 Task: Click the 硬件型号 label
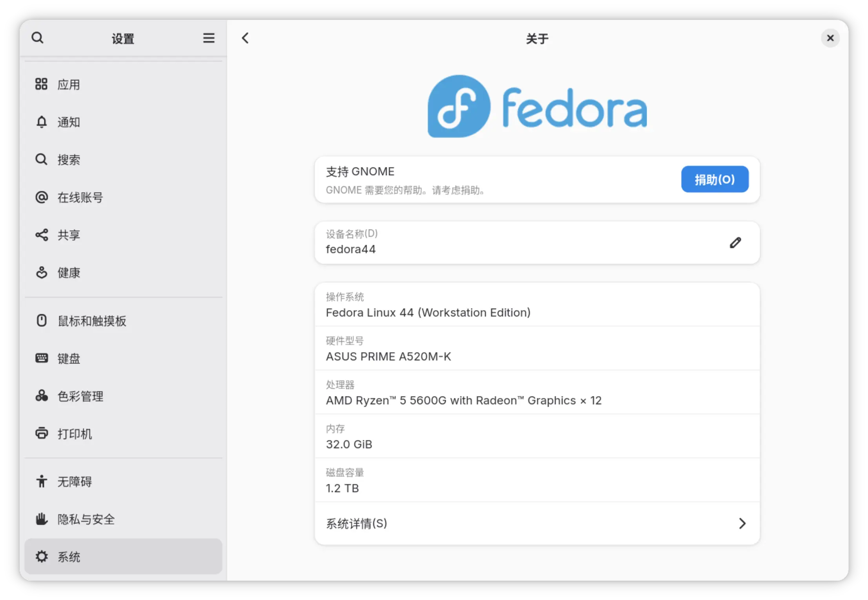(345, 341)
